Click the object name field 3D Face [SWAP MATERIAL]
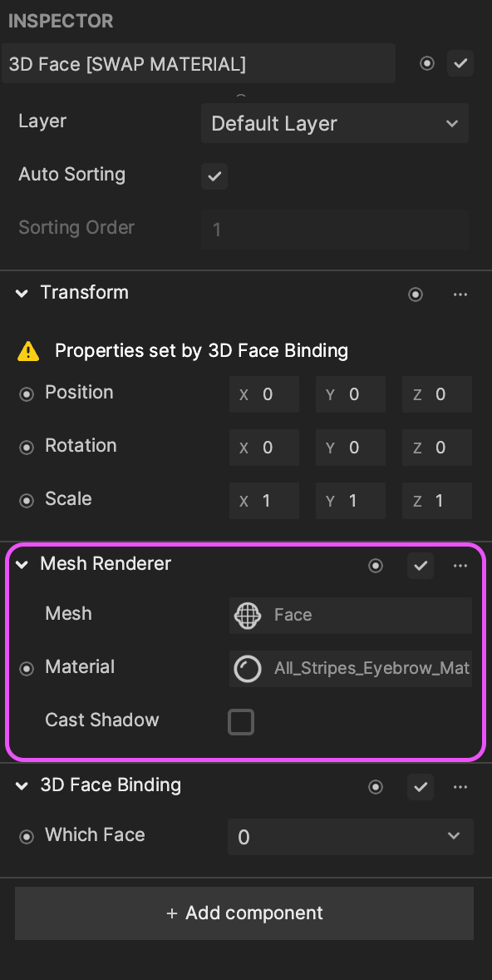This screenshot has width=492, height=980. tap(199, 63)
